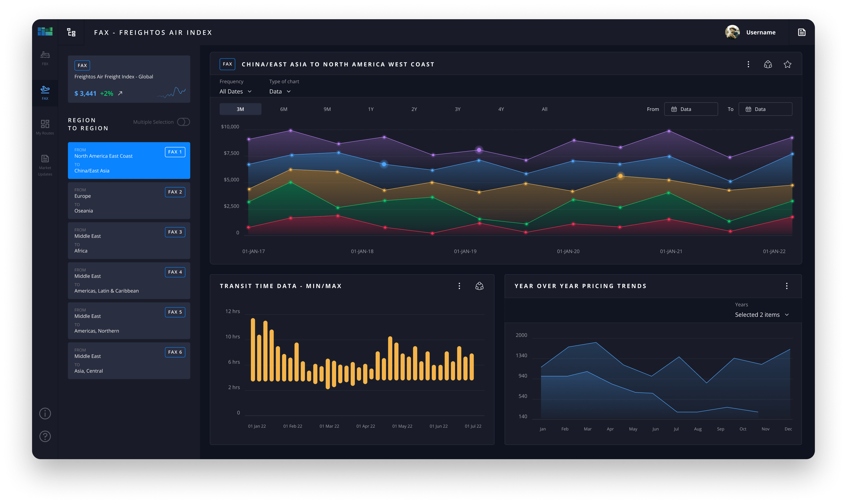Enable Multiple Selection for regions
This screenshot has height=504, width=847.
click(x=183, y=121)
